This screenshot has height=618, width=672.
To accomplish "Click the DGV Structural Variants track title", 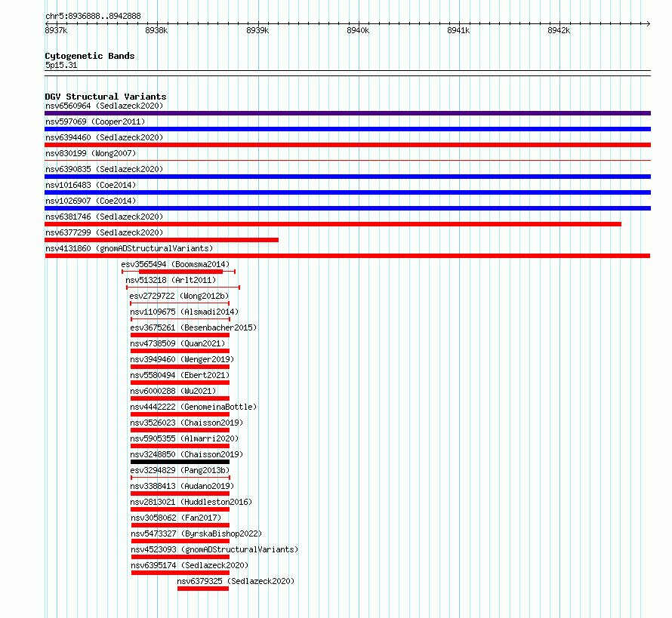I will point(106,97).
